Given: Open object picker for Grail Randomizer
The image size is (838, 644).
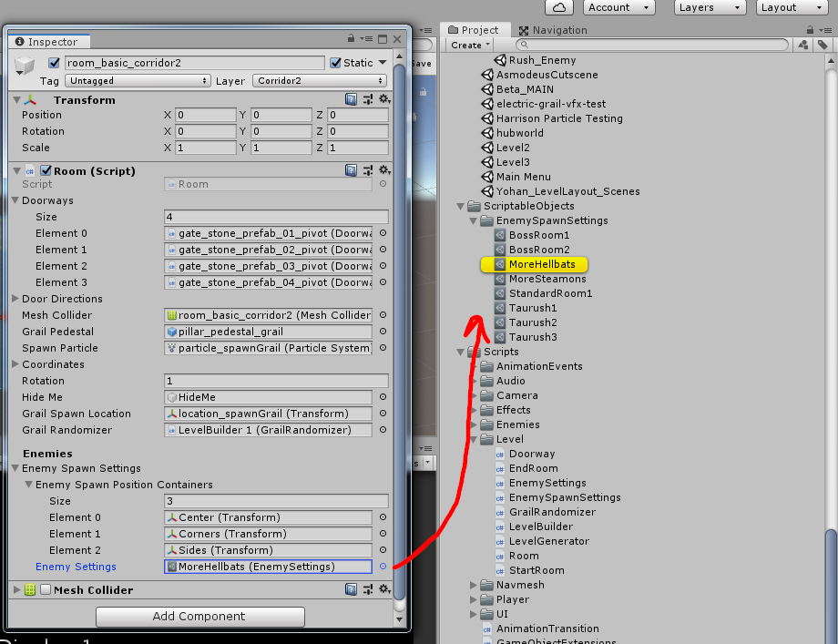Looking at the screenshot, I should click(x=383, y=430).
